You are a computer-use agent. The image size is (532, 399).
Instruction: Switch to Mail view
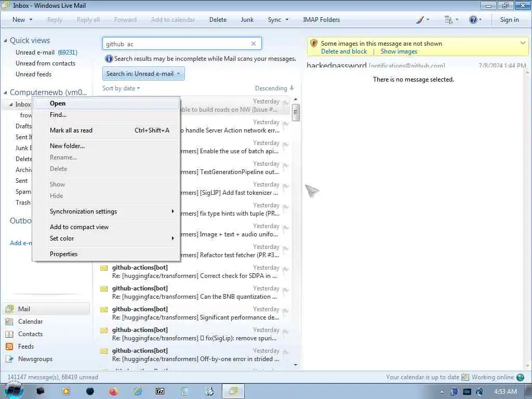click(47, 309)
